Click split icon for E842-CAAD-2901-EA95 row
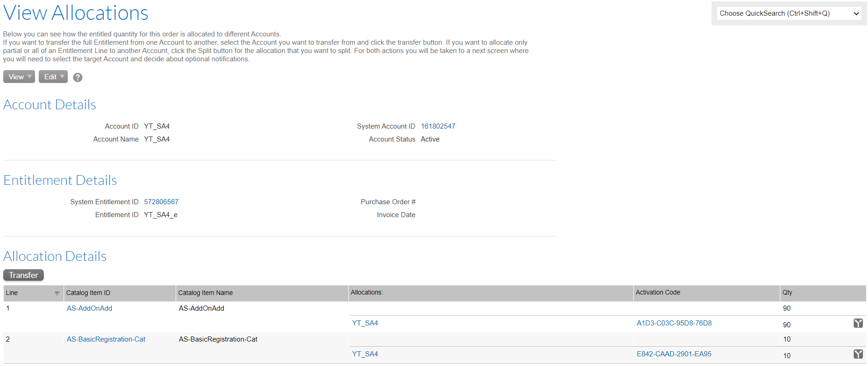This screenshot has width=868, height=366. [858, 354]
